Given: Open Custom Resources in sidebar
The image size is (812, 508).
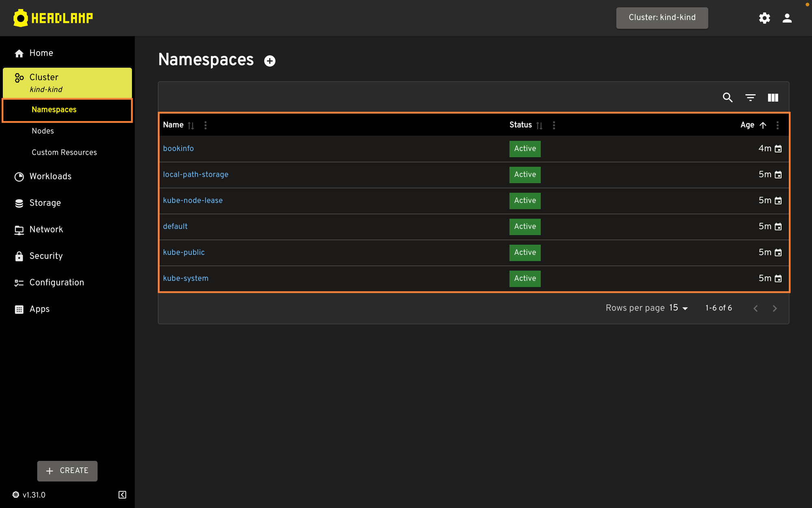Looking at the screenshot, I should [x=67, y=152].
